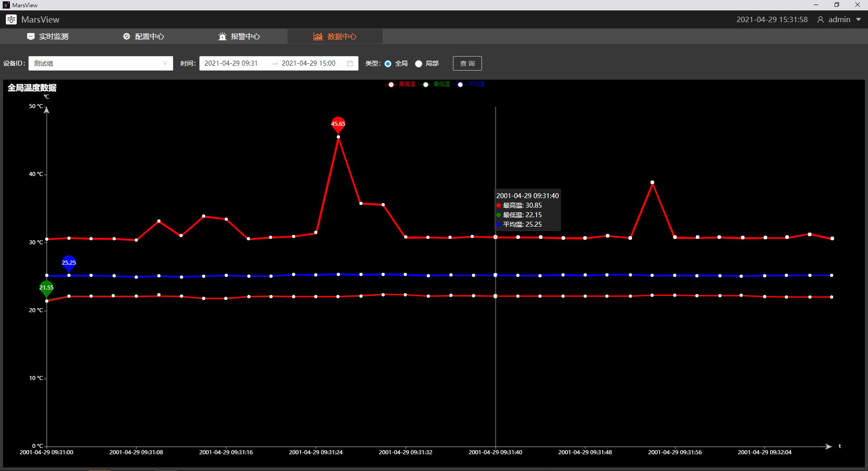Select the 局部 local radio option
This screenshot has height=471, width=868.
point(419,64)
